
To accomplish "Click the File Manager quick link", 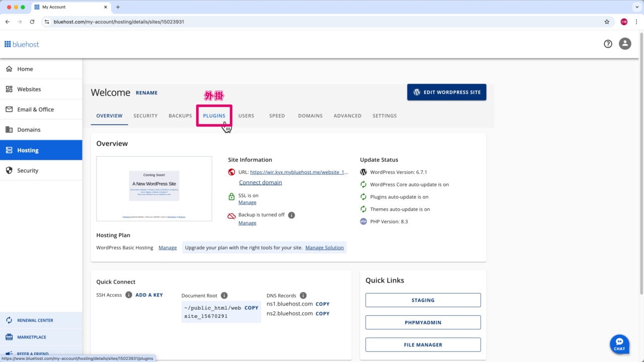I will (423, 345).
